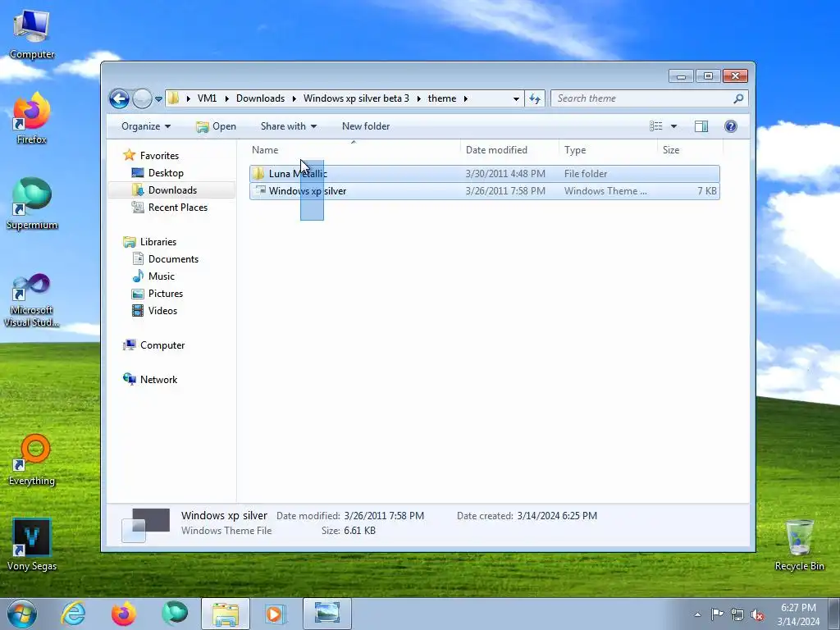Select the Recycle Bin desktop icon

pos(799,546)
